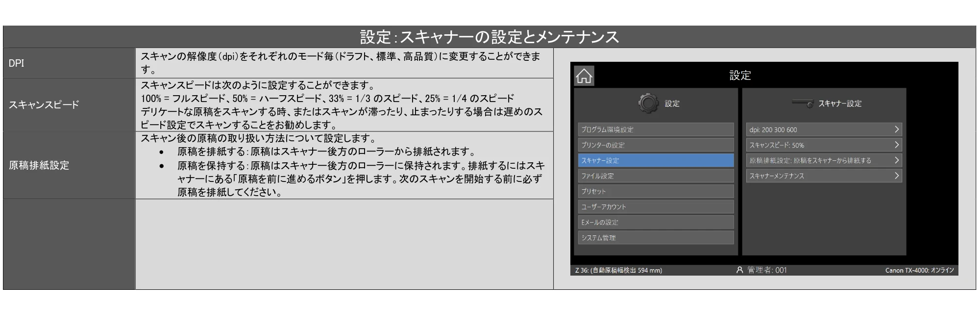980x332 pixels.
Task: Open ファイル設定 menu item
Action: pyautogui.click(x=656, y=176)
